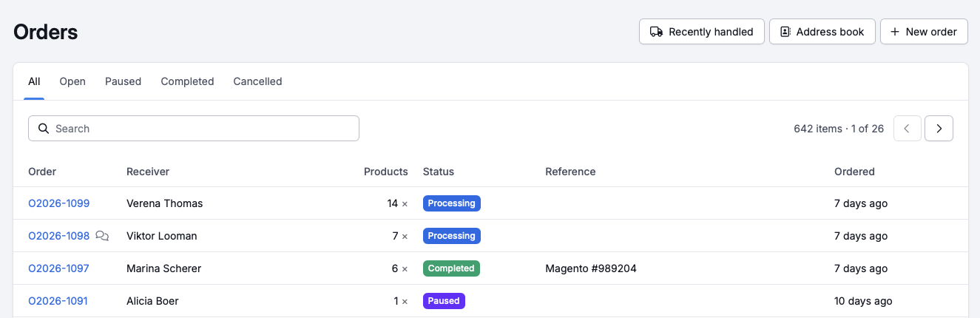Click the Products column header
Screen dimensions: 980x318
tap(386, 172)
